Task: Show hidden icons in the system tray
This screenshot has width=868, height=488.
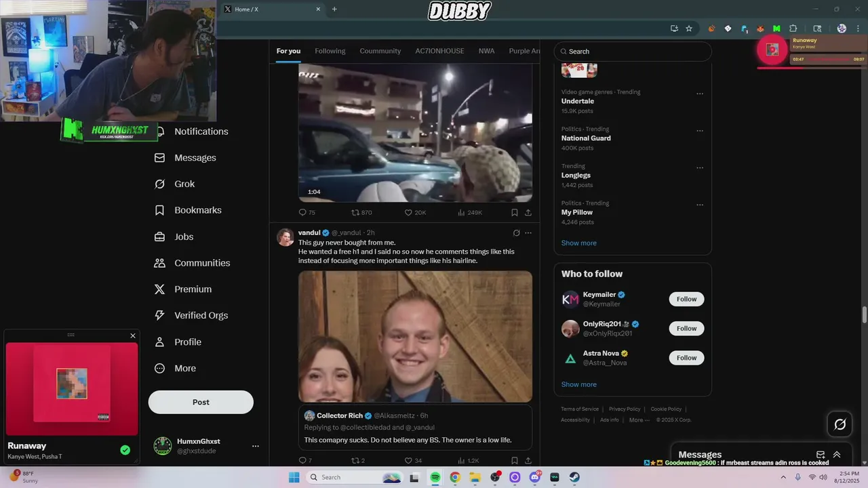Action: pyautogui.click(x=784, y=477)
